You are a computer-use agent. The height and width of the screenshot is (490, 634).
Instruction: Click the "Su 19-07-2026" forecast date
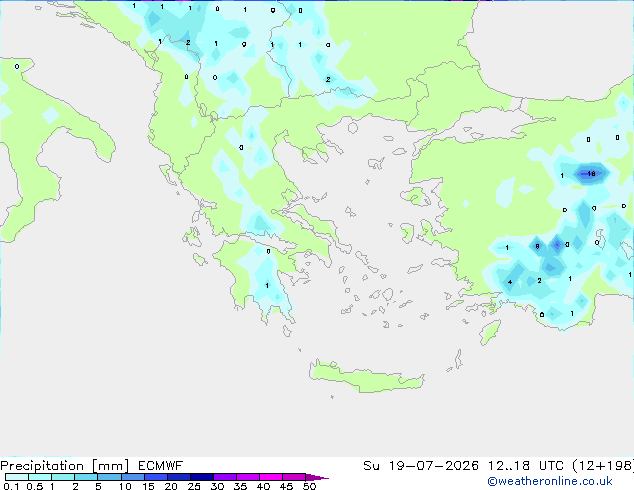(421, 465)
